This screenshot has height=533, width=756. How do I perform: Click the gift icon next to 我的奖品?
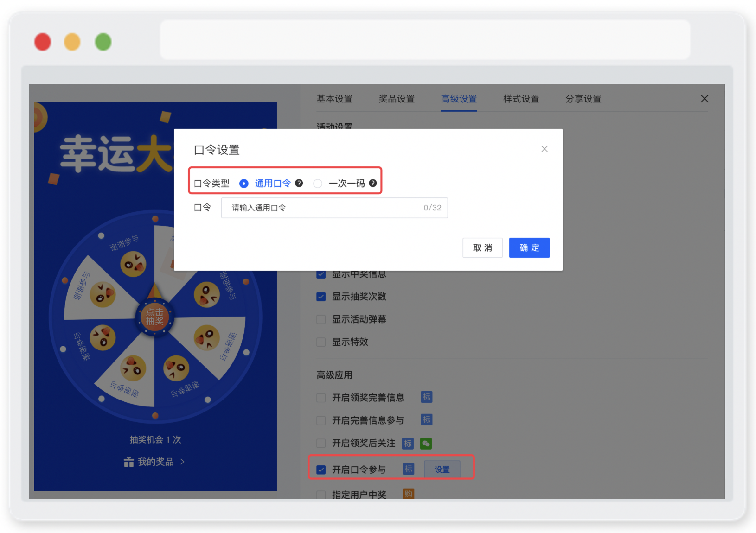coord(128,462)
